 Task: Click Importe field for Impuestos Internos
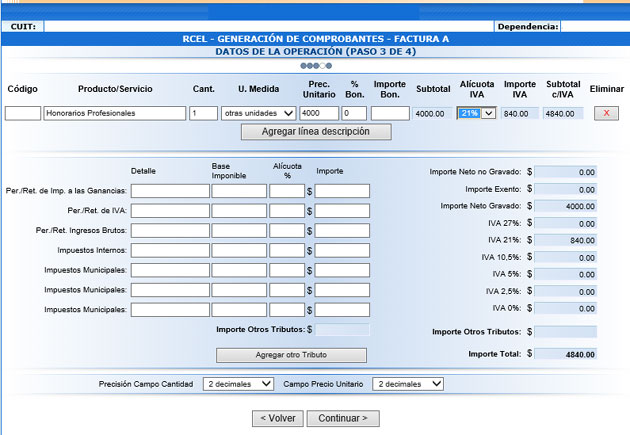pyautogui.click(x=342, y=250)
